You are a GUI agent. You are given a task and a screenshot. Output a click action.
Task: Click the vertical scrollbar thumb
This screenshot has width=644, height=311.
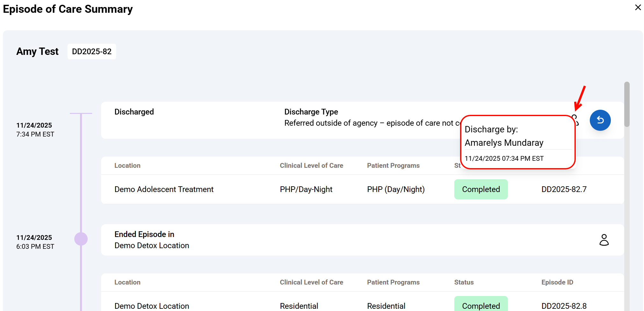pos(627,104)
